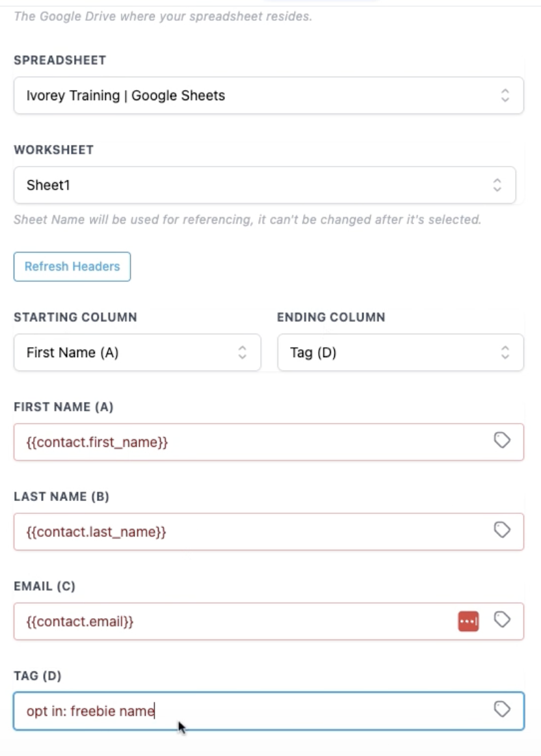This screenshot has width=541, height=756.
Task: Click the EMAIL (C) label text
Action: pos(45,586)
